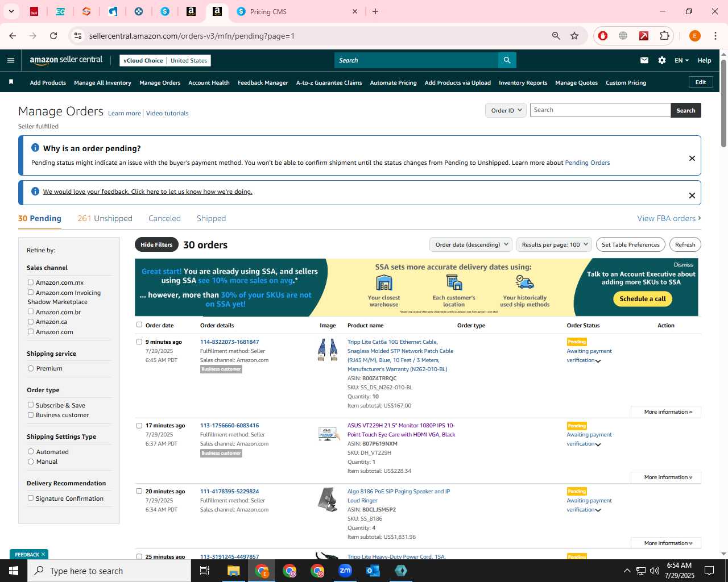Switch to the Shipped tab
Screen dimensions: 728x582
(x=211, y=218)
